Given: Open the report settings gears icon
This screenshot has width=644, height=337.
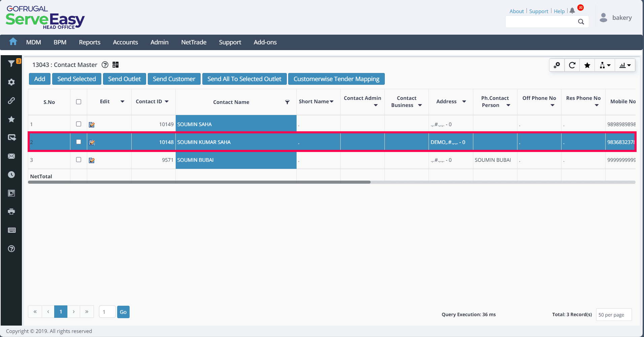Looking at the screenshot, I should 557,65.
